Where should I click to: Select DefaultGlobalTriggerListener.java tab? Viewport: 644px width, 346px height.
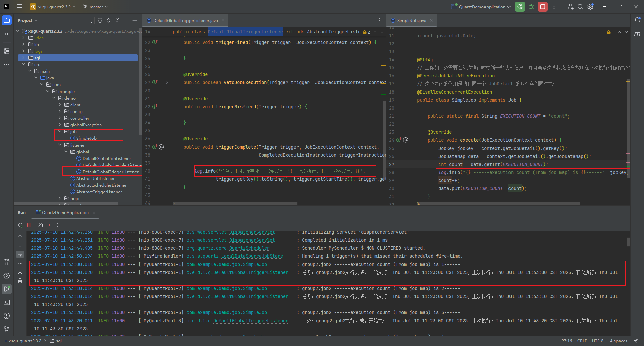tap(185, 20)
